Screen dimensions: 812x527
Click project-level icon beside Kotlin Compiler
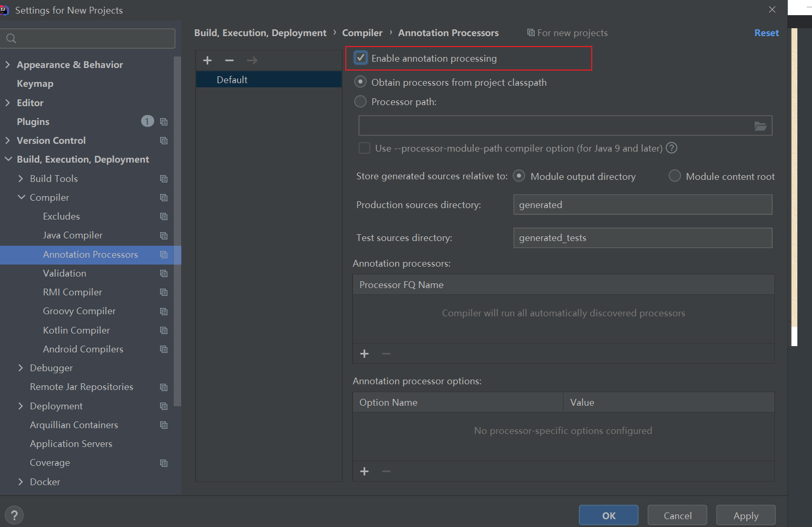pos(164,330)
